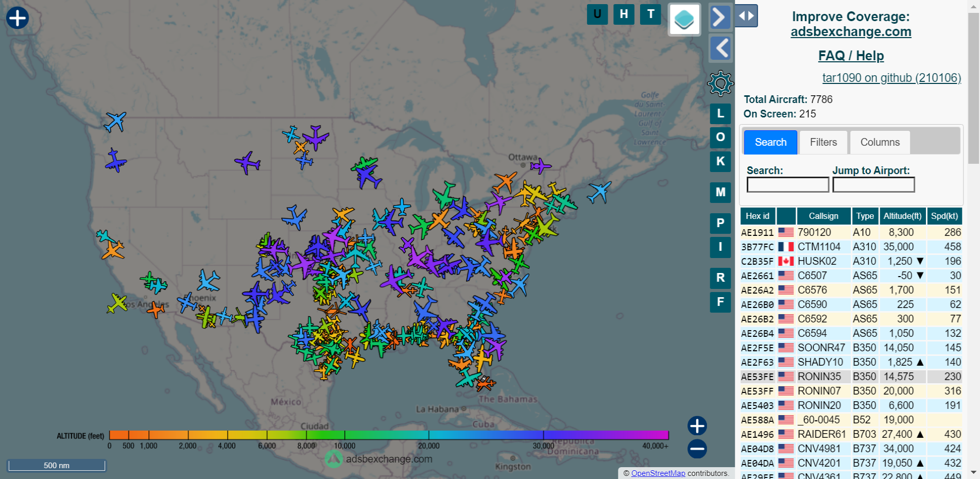Toggle the K map button
The height and width of the screenshot is (479, 980).
point(720,161)
